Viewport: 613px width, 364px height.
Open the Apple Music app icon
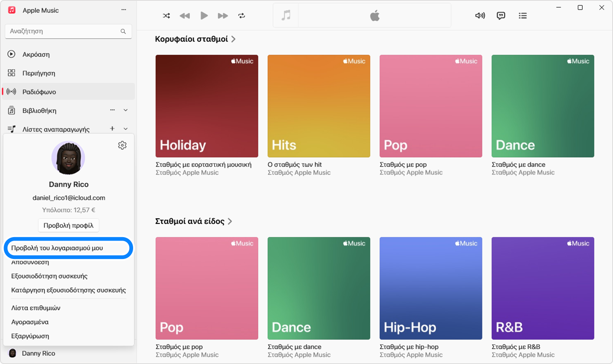tap(12, 10)
